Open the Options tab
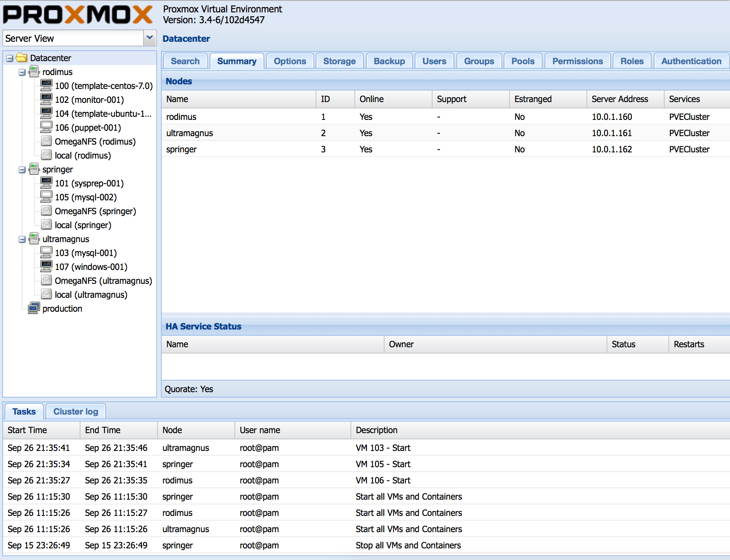Viewport: 730px width, 560px height. [x=290, y=61]
